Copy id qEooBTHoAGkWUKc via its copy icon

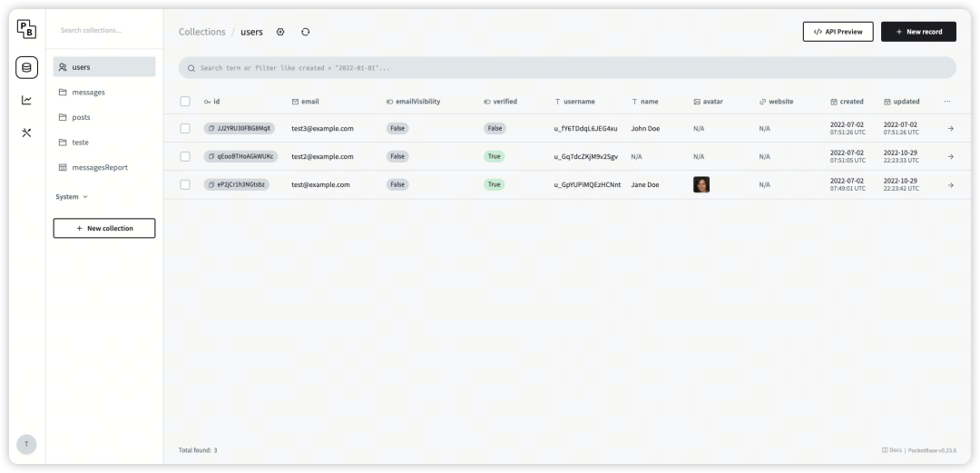point(211,156)
